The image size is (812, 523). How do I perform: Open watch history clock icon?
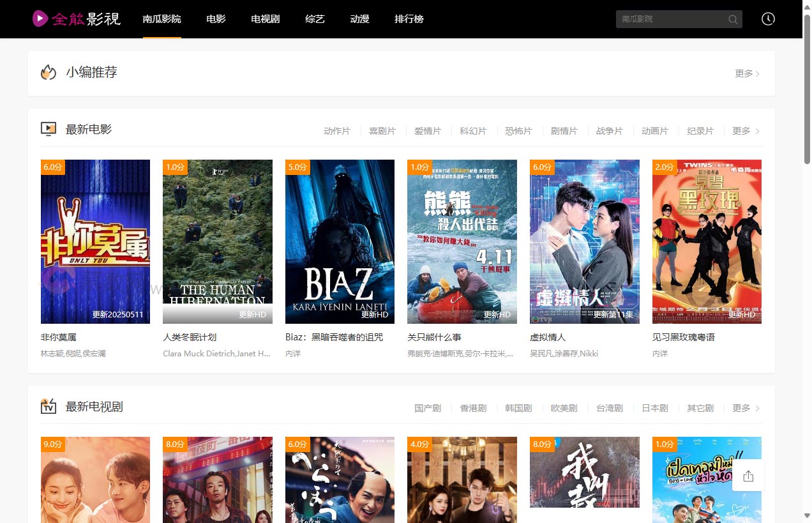click(768, 19)
